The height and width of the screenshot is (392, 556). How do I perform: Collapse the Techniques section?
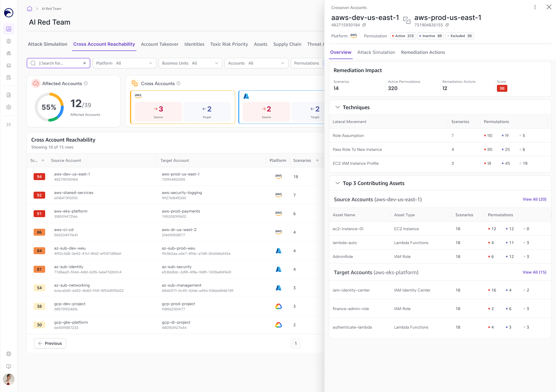tap(337, 107)
